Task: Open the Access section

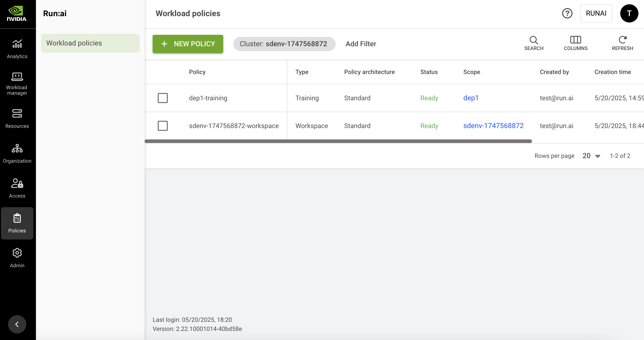Action: (x=17, y=188)
